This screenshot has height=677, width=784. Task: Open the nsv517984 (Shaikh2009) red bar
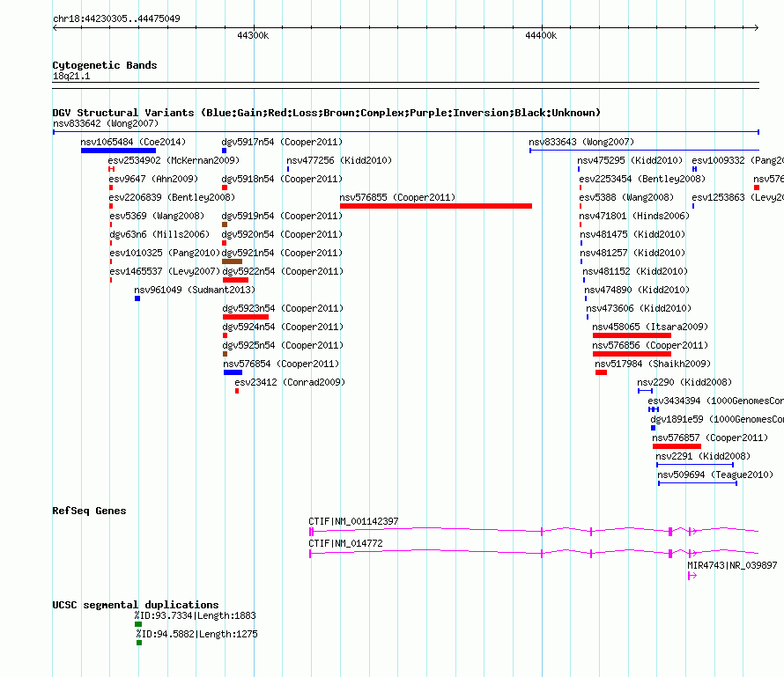click(601, 372)
